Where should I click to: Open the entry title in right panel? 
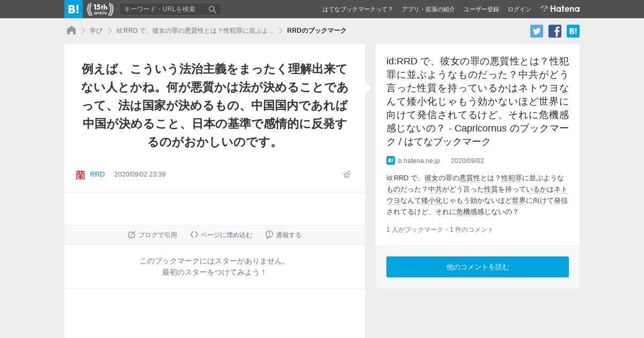coord(478,101)
